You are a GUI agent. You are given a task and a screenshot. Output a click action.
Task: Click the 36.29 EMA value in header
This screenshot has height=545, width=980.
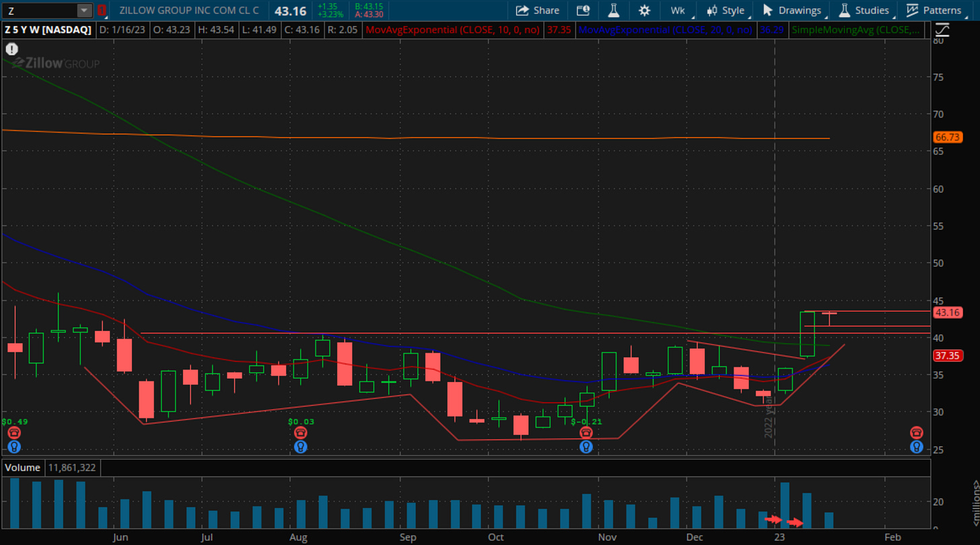(771, 30)
